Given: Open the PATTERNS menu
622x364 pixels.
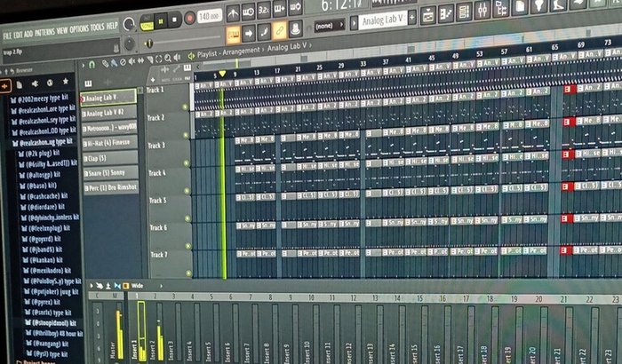Looking at the screenshot, I should pos(44,32).
